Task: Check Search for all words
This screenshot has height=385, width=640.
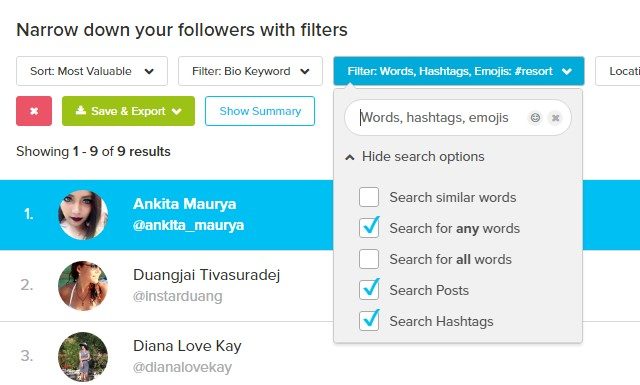Action: tap(369, 259)
